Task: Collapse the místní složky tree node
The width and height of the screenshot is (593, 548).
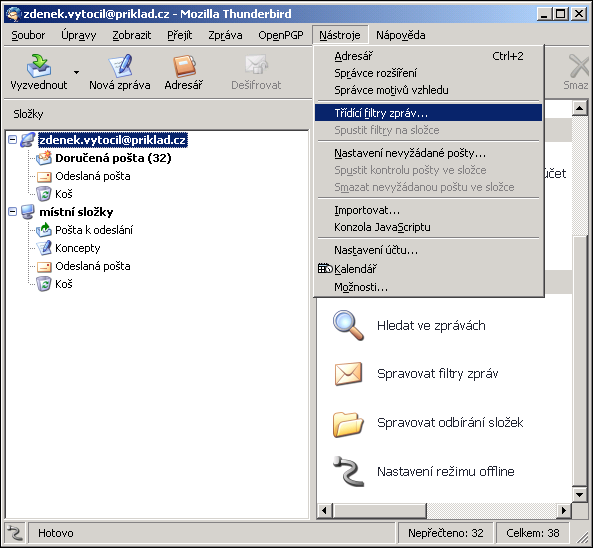Action: [12, 211]
